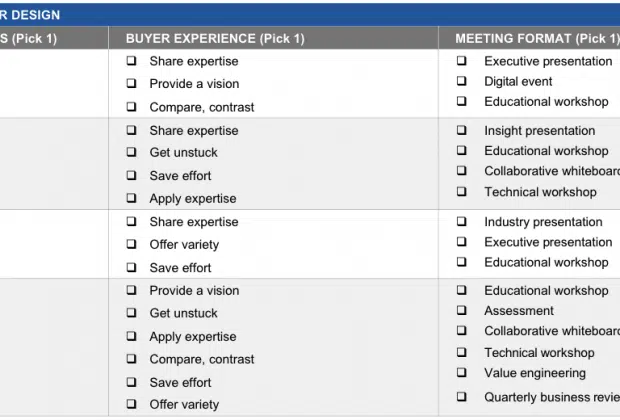The height and width of the screenshot is (420, 620).
Task: Tick Offer variety between Share expertise and Save effort
Action: click(x=131, y=244)
